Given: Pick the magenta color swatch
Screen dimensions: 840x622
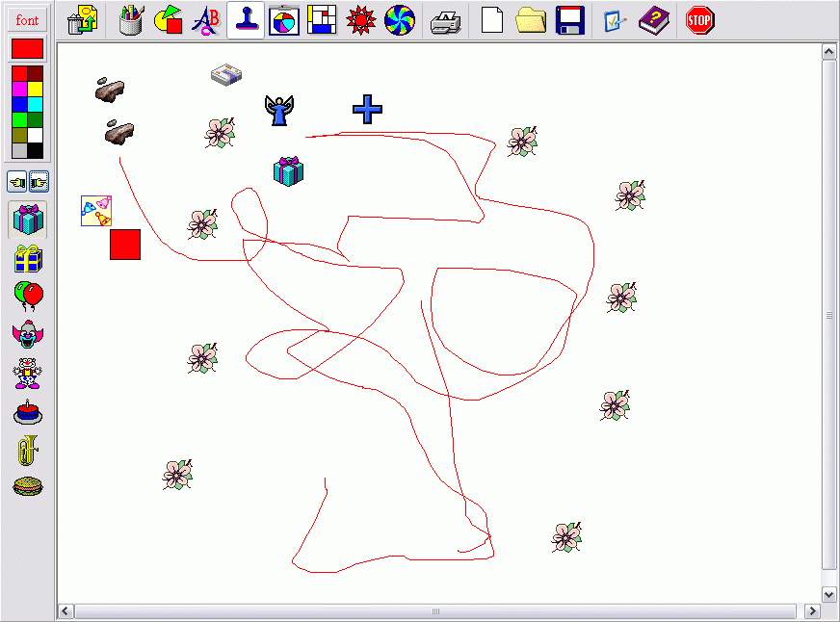Looking at the screenshot, I should 19,89.
